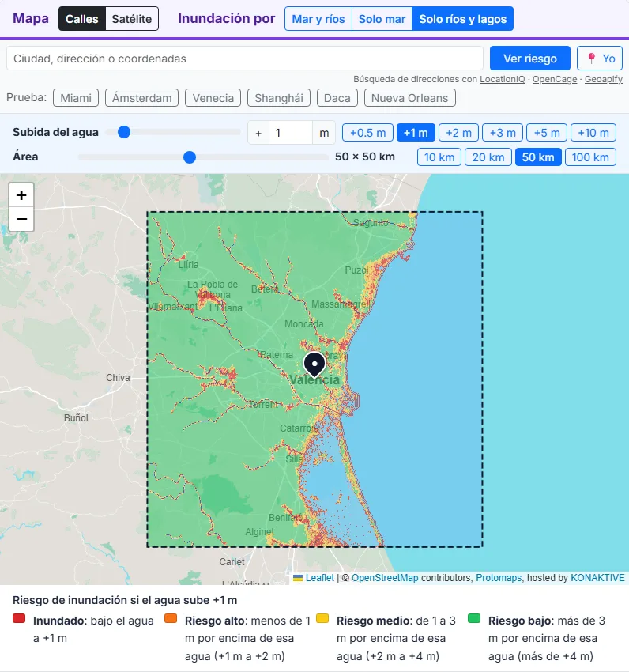Focus the city or address search field
This screenshot has height=672, width=629.
tap(245, 59)
